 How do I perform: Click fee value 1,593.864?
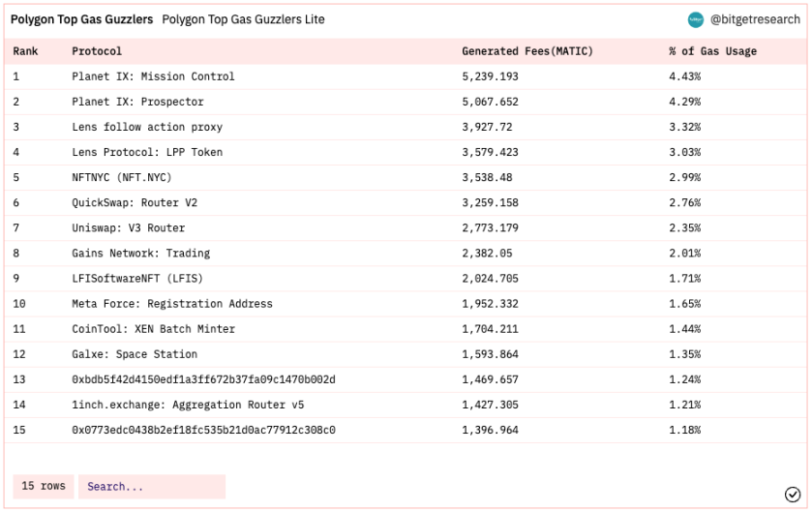(x=490, y=354)
